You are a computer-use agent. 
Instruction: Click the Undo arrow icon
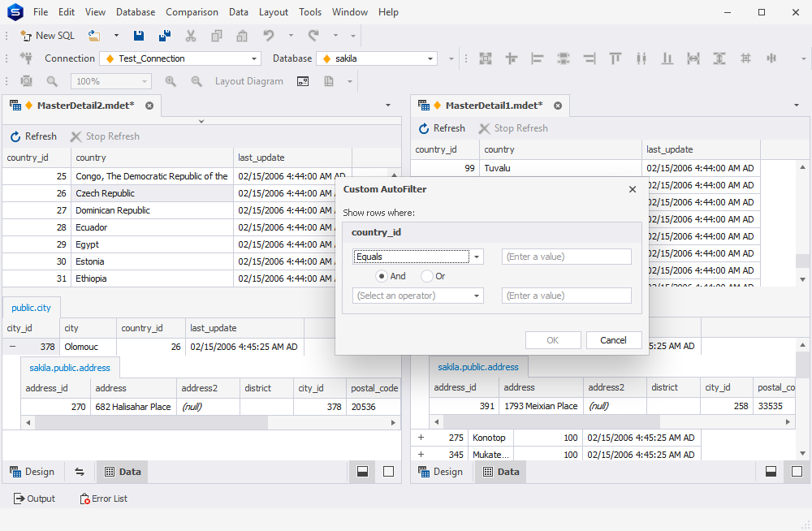coord(268,36)
